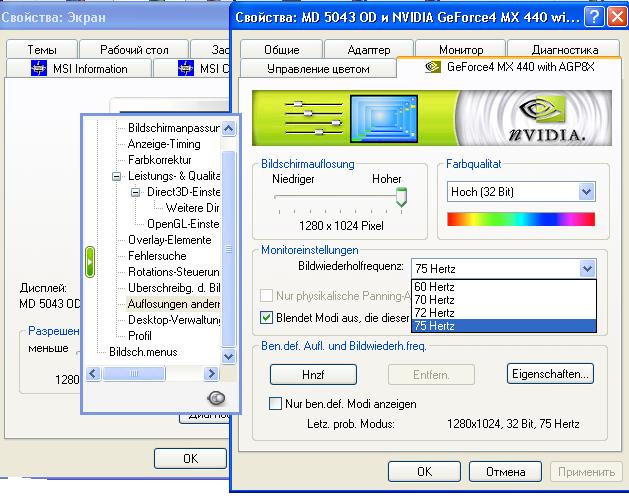Click the rainbow color quality bar
629x496 pixels.
pyautogui.click(x=521, y=219)
